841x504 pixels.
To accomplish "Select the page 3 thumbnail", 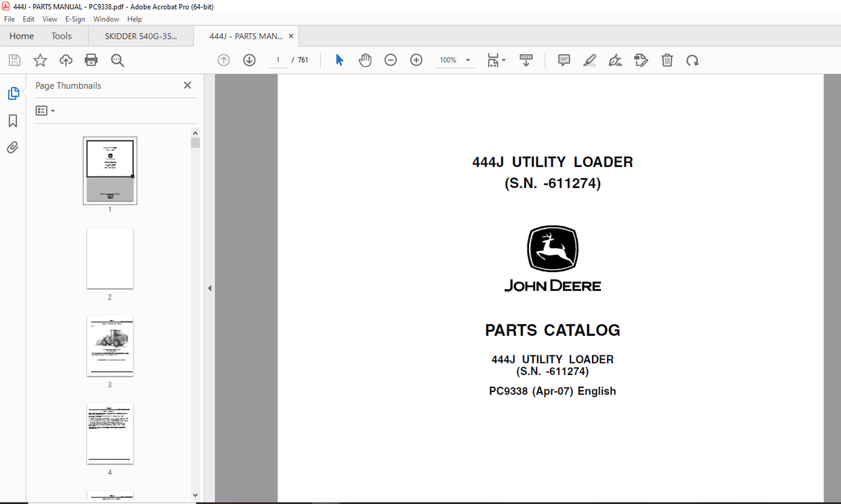I will (x=110, y=346).
